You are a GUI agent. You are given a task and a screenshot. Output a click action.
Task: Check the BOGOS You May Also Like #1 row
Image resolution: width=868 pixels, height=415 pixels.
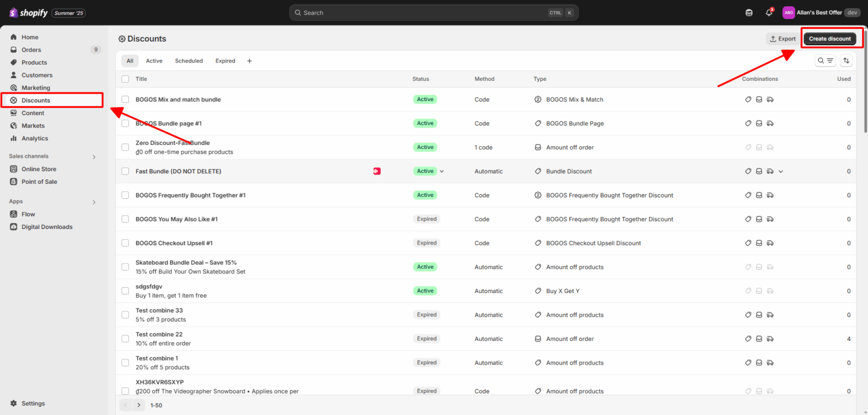coord(126,219)
